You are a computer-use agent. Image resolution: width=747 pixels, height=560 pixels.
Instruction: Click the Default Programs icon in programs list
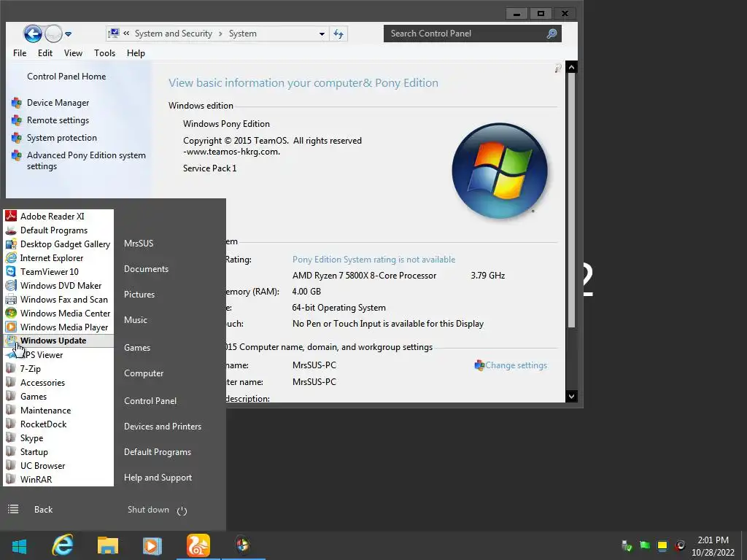click(x=11, y=230)
